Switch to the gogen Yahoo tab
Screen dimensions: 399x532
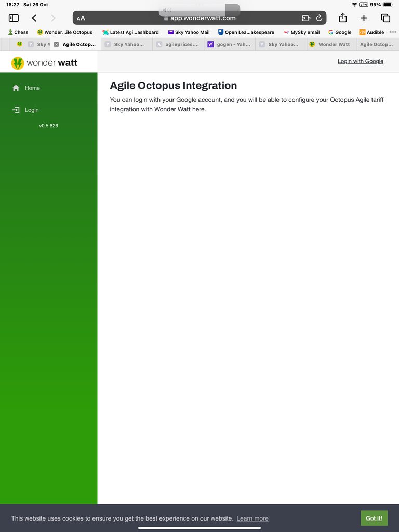(x=229, y=45)
